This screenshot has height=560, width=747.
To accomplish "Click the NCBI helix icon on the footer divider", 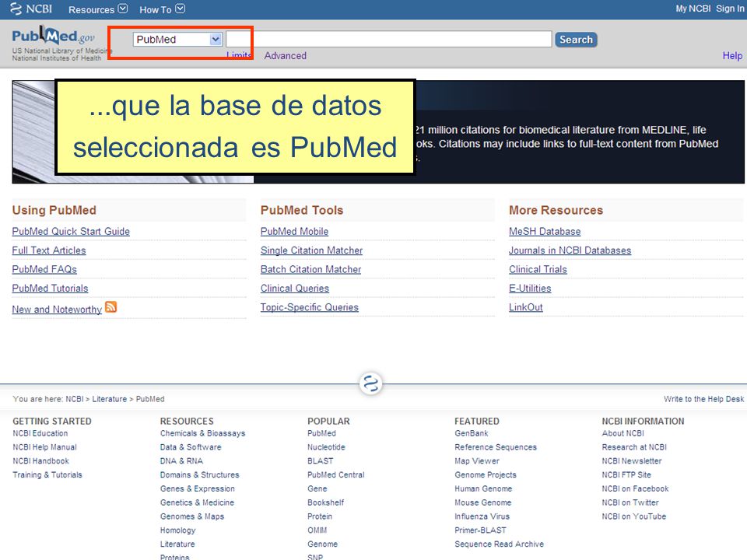I will click(x=370, y=383).
